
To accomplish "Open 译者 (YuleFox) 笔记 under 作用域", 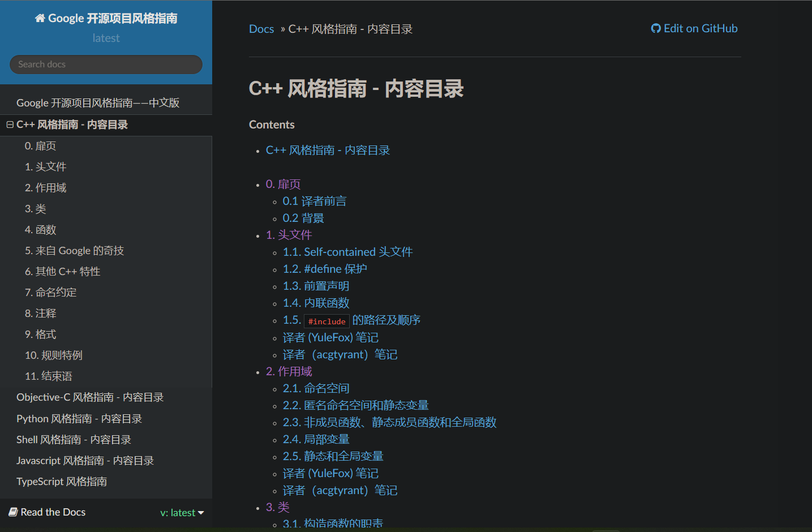I will pyautogui.click(x=330, y=474).
